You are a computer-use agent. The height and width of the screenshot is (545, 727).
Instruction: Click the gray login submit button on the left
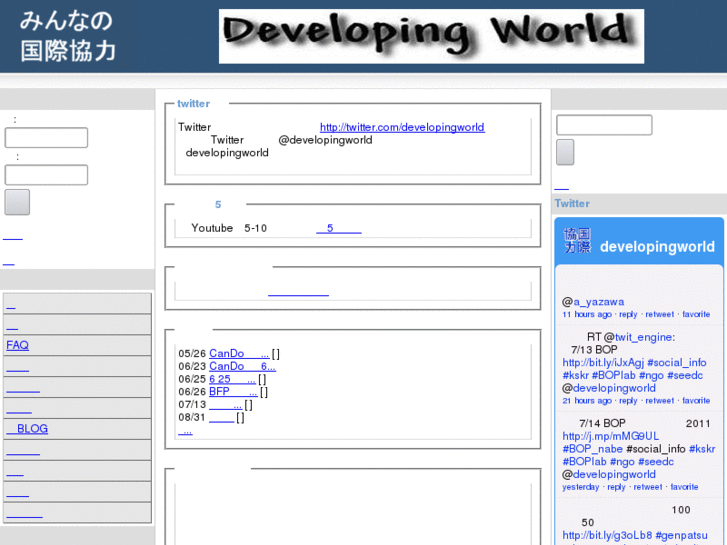[x=17, y=202]
